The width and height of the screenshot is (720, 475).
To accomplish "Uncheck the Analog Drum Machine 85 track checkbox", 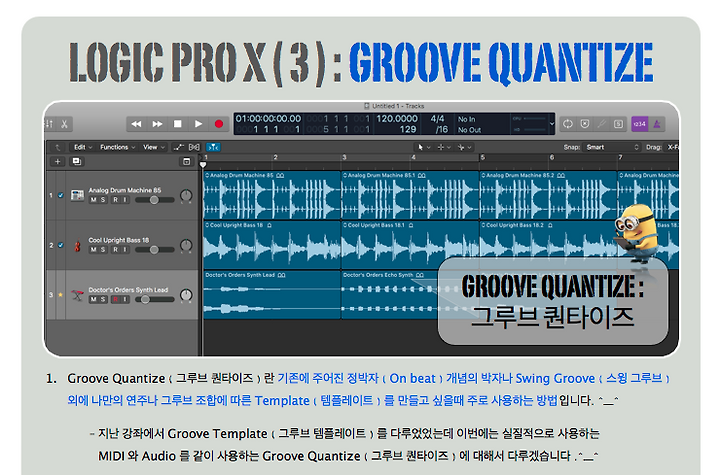I will [x=61, y=195].
